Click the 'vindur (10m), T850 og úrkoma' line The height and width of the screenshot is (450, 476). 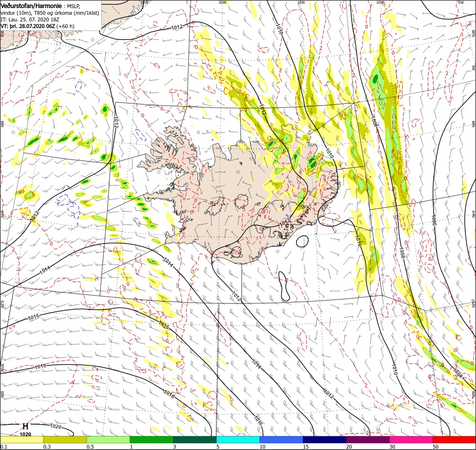[x=50, y=13]
